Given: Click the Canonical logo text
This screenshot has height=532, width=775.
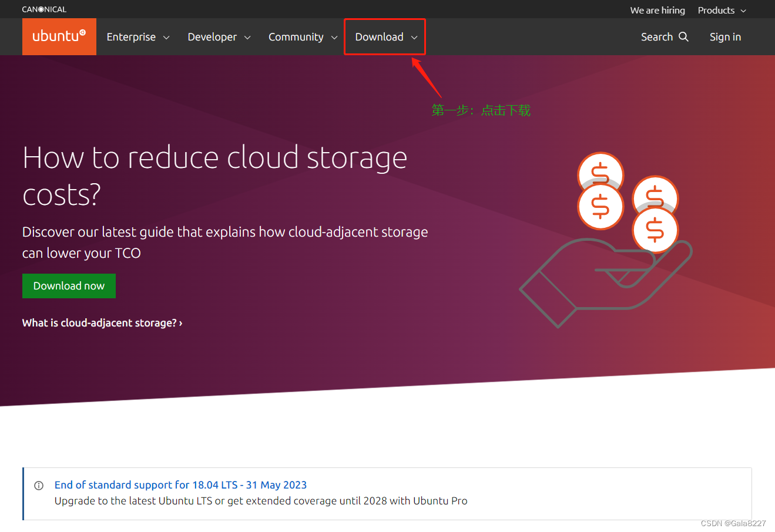Looking at the screenshot, I should (44, 9).
